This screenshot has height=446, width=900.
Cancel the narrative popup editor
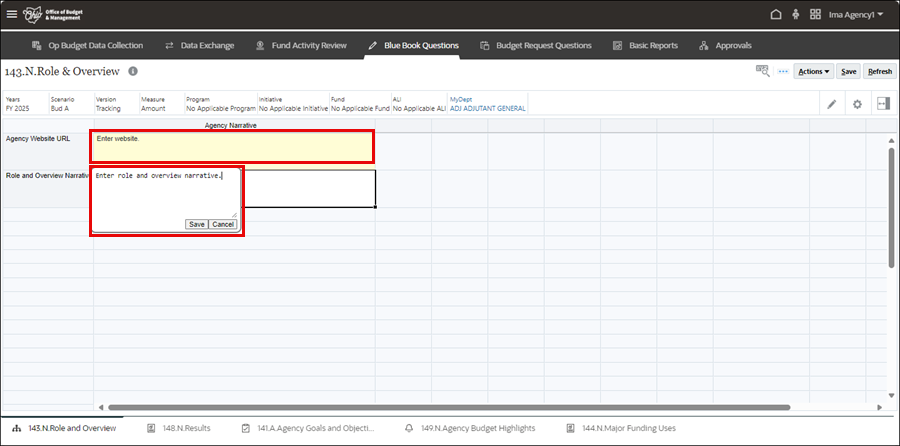(223, 224)
